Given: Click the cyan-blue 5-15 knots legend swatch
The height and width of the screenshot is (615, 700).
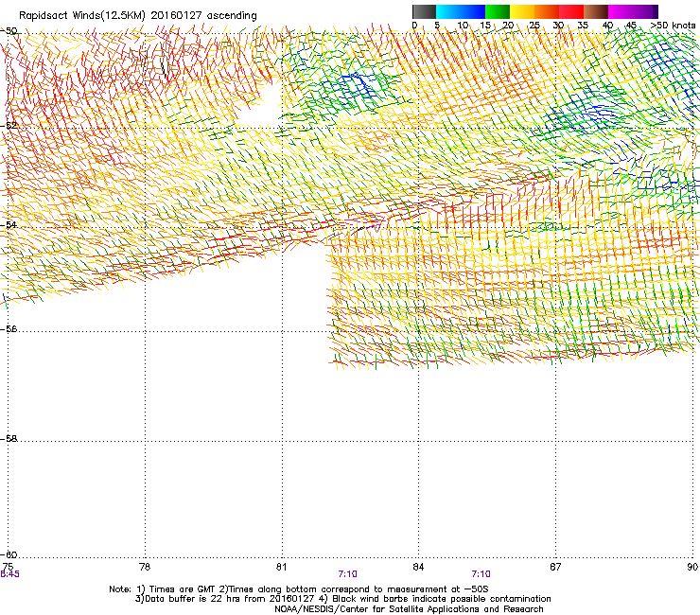Looking at the screenshot, I should pyautogui.click(x=461, y=11).
